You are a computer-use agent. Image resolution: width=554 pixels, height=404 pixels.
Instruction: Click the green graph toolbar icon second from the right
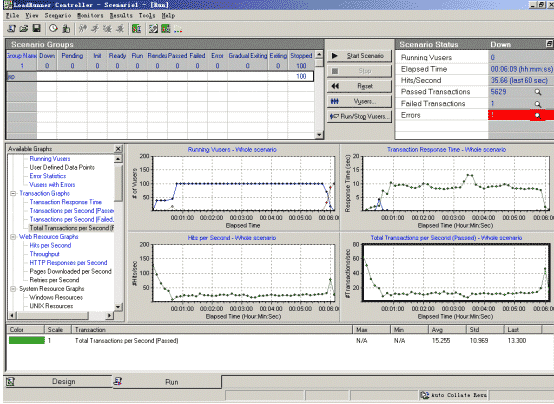click(x=166, y=28)
